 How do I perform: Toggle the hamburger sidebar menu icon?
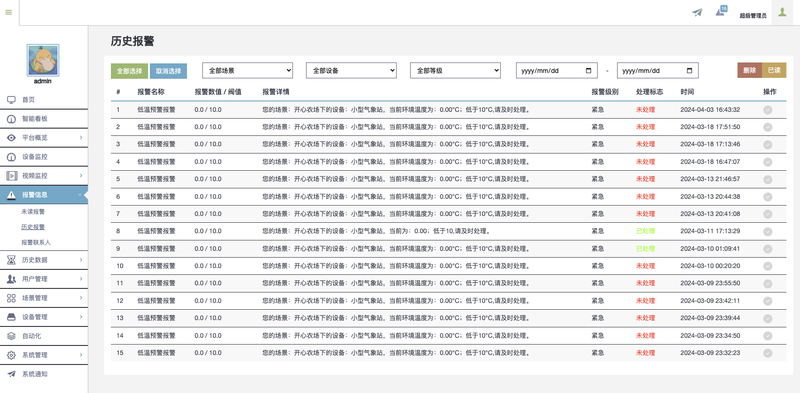click(x=9, y=12)
